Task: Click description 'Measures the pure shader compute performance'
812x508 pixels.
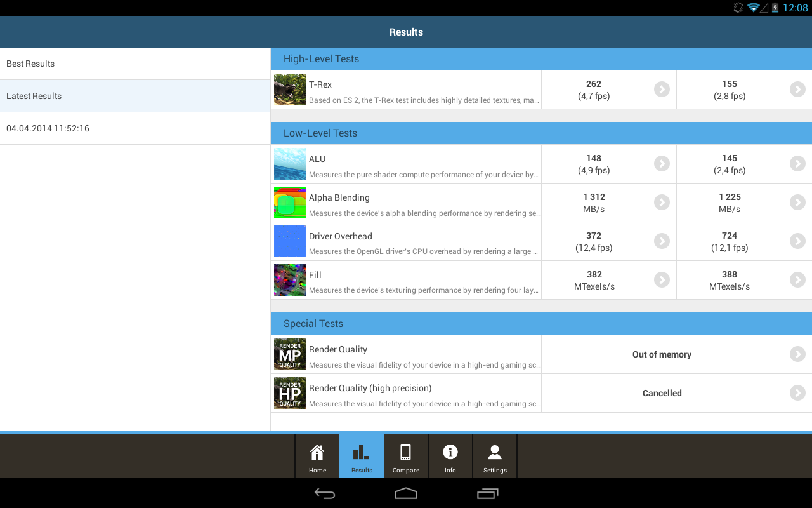Action: click(x=424, y=175)
